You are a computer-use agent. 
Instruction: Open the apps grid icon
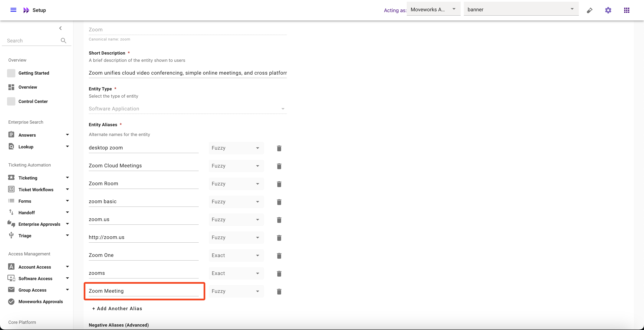(627, 10)
